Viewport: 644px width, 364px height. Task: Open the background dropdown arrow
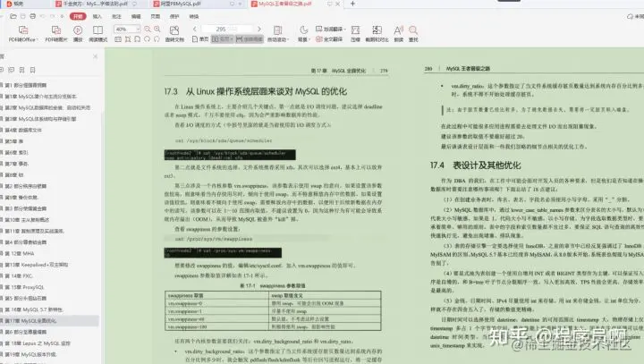pyautogui.click(x=309, y=40)
